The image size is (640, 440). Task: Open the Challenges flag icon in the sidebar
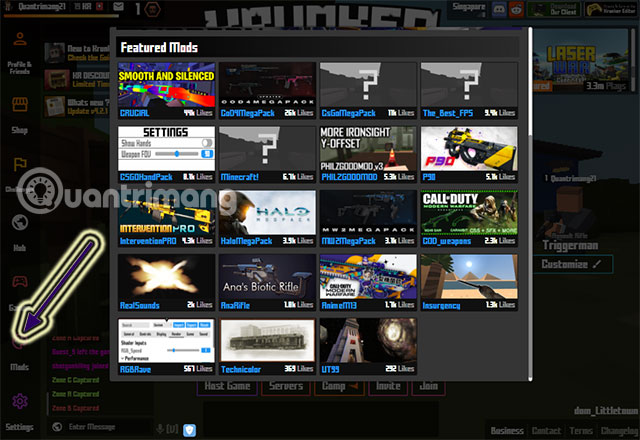click(x=20, y=164)
